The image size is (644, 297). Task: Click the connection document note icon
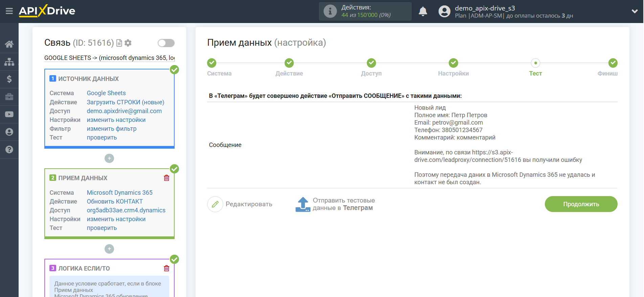[x=119, y=43]
